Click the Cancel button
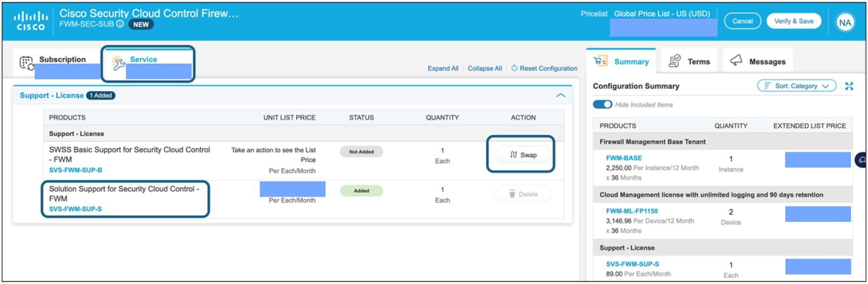 tap(742, 21)
